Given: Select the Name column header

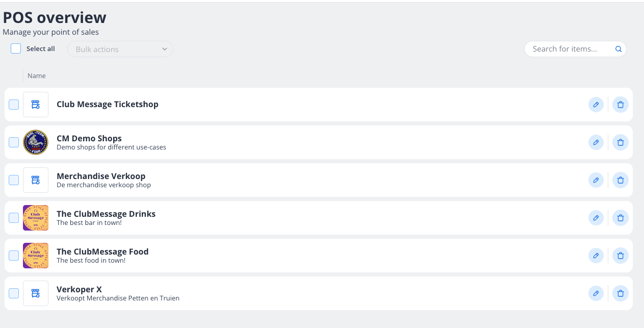Looking at the screenshot, I should (36, 75).
